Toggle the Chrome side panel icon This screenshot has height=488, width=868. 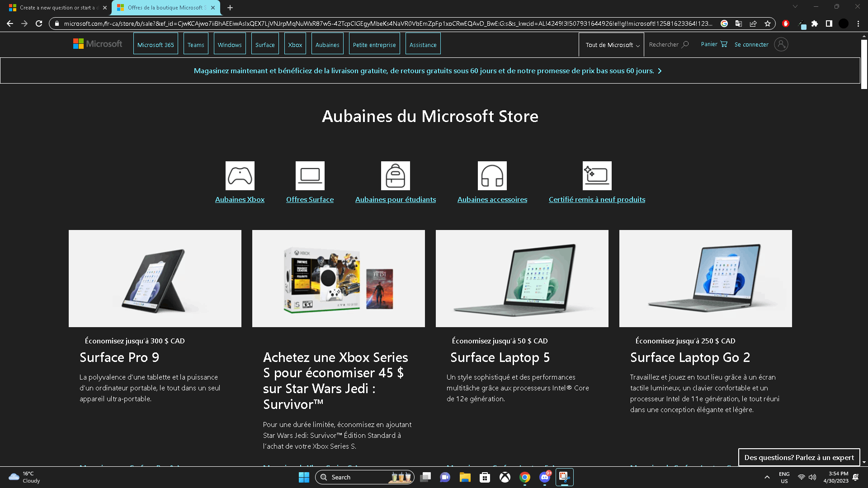click(x=829, y=23)
